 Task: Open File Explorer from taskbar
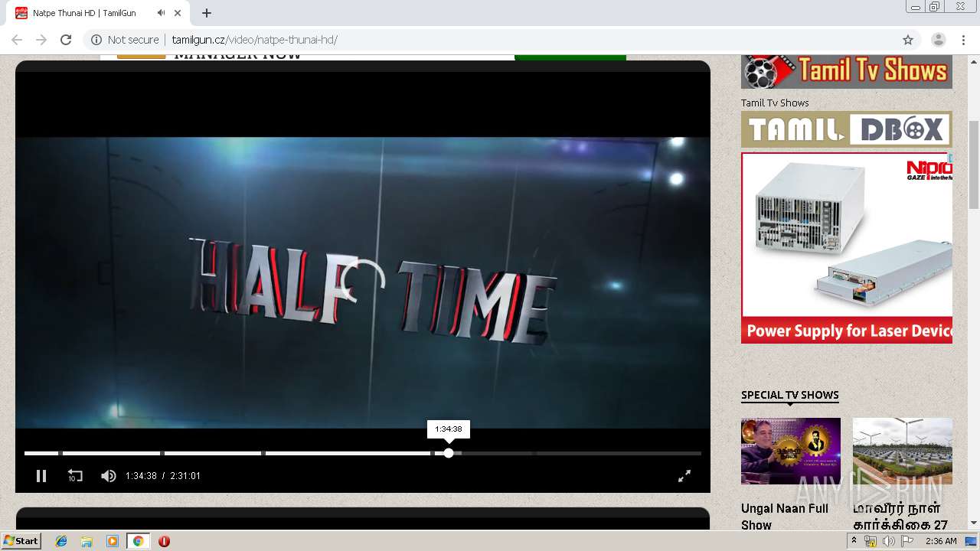[87, 541]
